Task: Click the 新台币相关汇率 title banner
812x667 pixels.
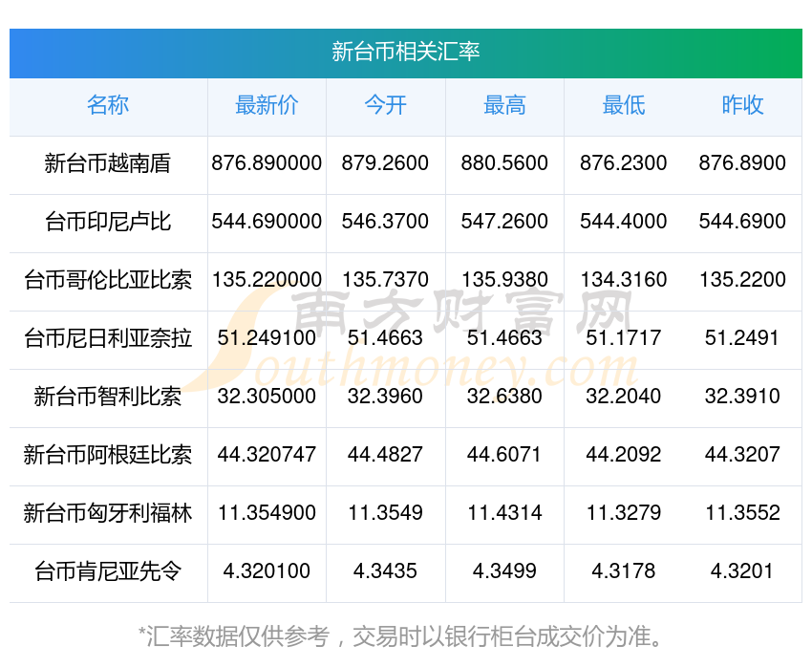Action: point(405,53)
